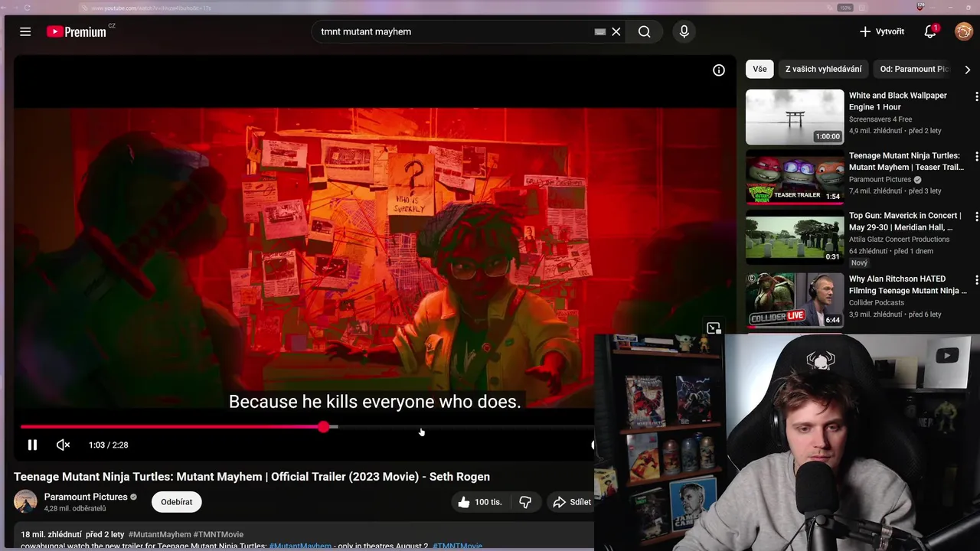The width and height of the screenshot is (980, 551).
Task: Open the virtual keyboard icon in search box
Action: click(600, 31)
